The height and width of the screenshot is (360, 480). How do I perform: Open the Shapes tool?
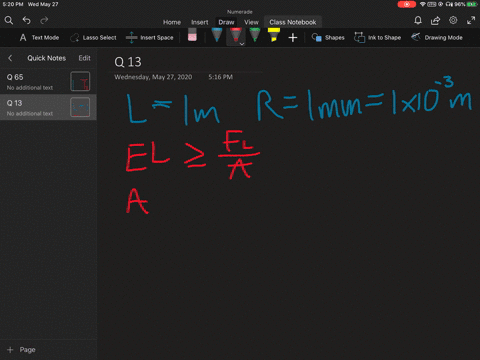click(x=328, y=38)
